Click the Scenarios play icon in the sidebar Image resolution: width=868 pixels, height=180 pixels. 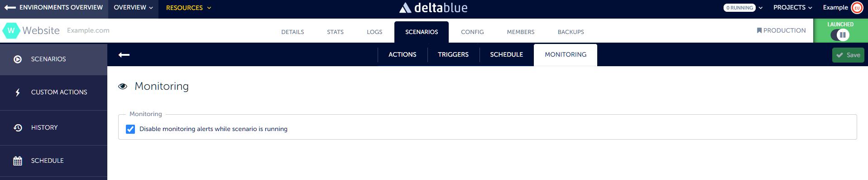tap(18, 59)
